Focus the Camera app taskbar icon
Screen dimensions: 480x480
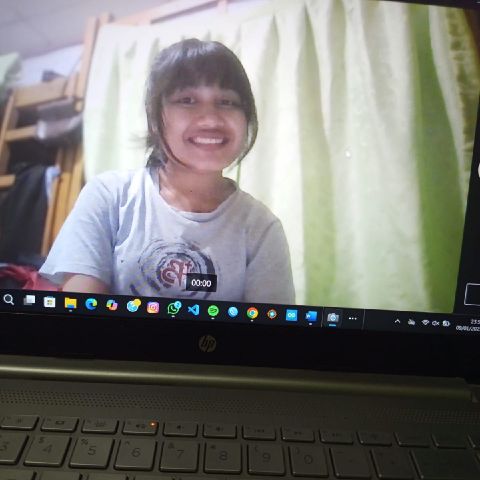click(333, 317)
